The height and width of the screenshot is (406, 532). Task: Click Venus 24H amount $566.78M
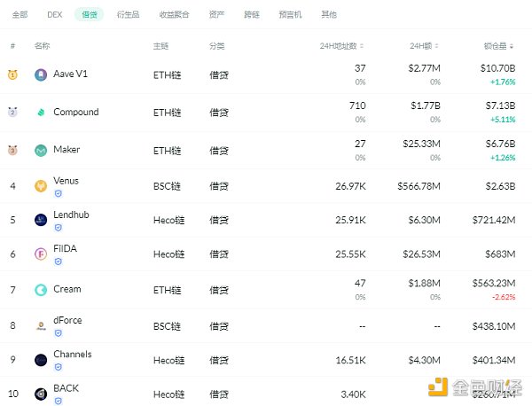(419, 186)
